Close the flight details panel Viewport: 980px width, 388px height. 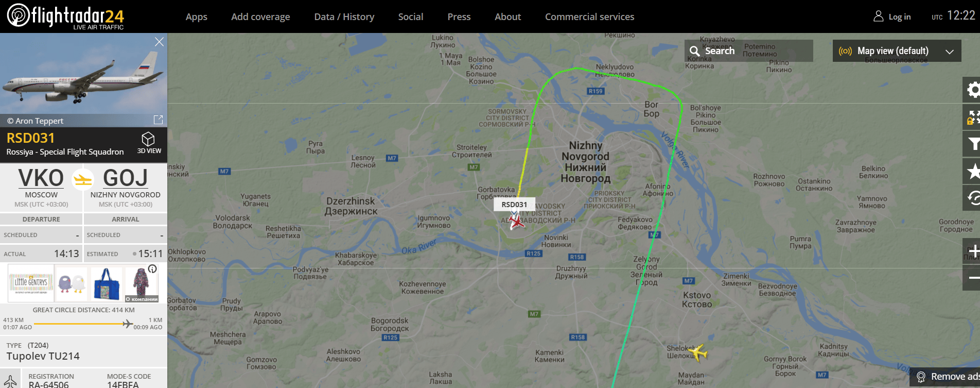(160, 42)
